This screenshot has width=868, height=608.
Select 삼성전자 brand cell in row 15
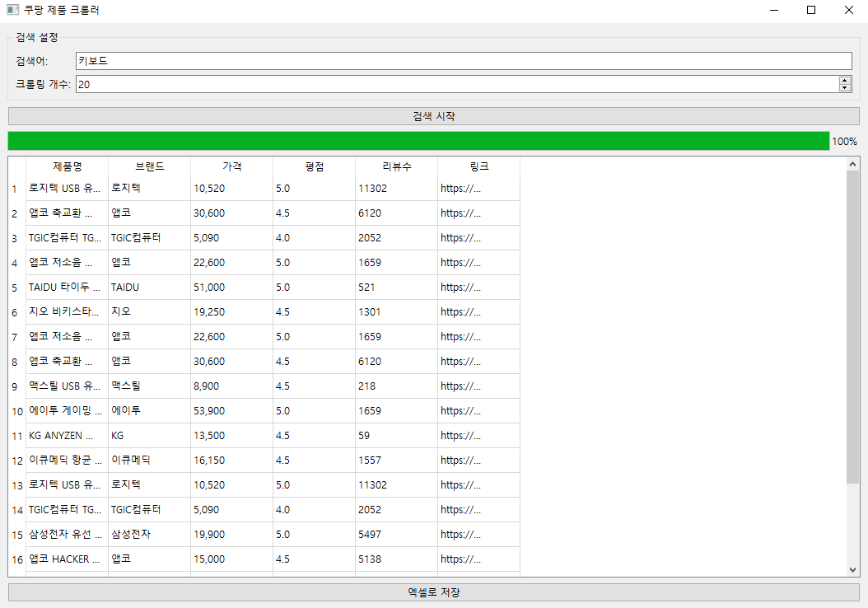point(148,535)
